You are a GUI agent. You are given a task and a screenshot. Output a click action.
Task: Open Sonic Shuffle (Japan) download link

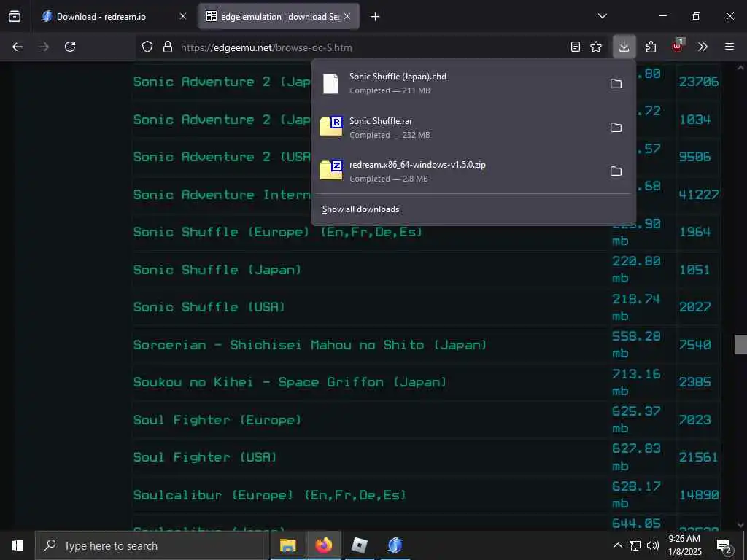pos(217,270)
